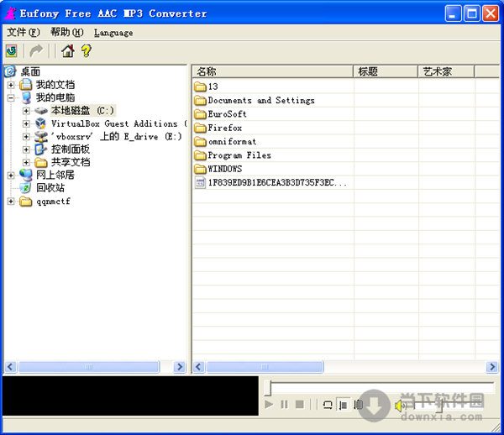Screen dimensions: 504x435
Task: Select the 网上邻居 network icon
Action: point(26,175)
